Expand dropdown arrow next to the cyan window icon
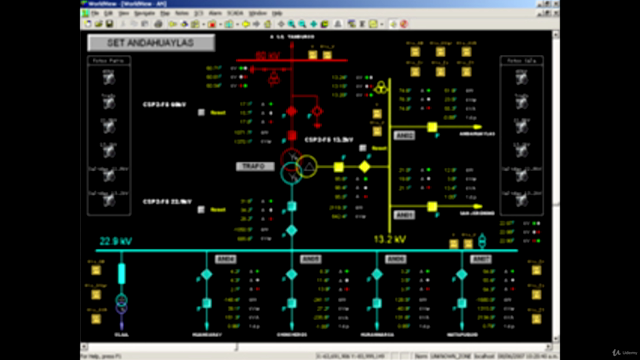640x360 pixels. 237,24
